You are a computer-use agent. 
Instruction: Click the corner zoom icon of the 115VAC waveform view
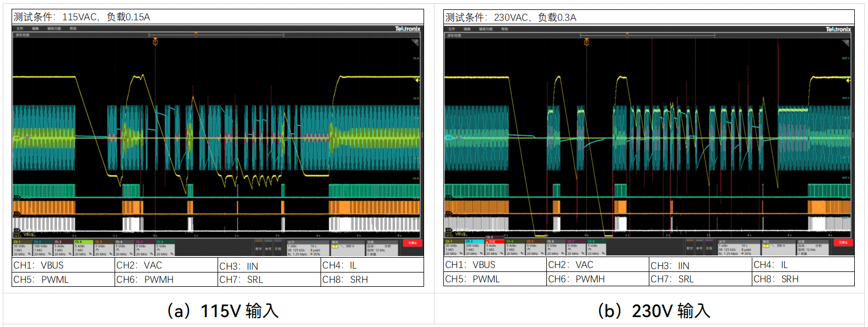pyautogui.click(x=415, y=42)
